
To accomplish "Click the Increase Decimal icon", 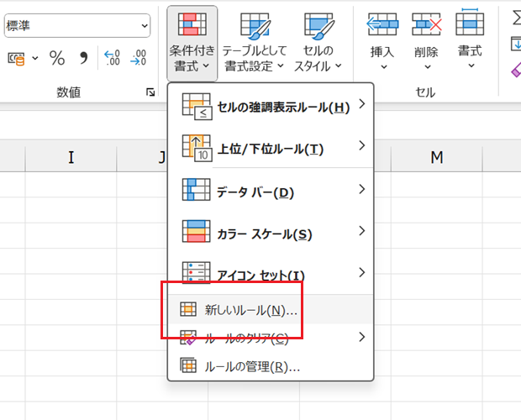I will [x=112, y=58].
